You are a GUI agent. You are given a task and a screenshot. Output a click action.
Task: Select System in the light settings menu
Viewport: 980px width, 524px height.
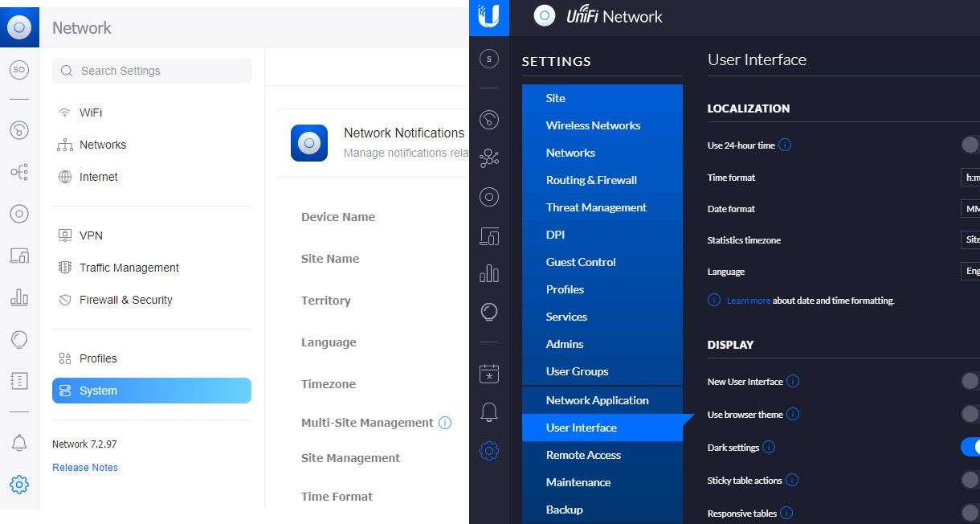tap(152, 391)
